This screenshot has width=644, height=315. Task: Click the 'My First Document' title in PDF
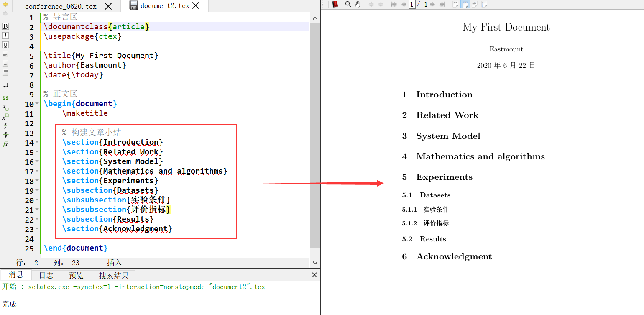pos(506,28)
